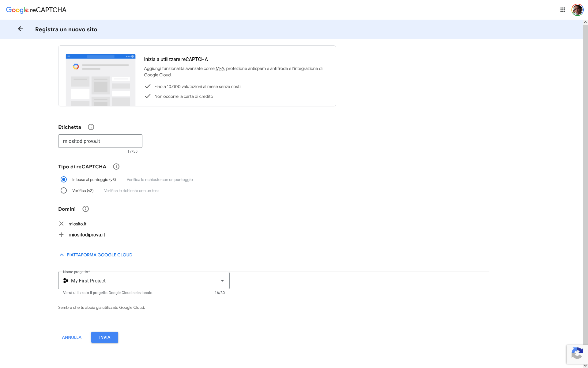This screenshot has height=368, width=588.
Task: Click plus icon to add domain
Action: [61, 235]
